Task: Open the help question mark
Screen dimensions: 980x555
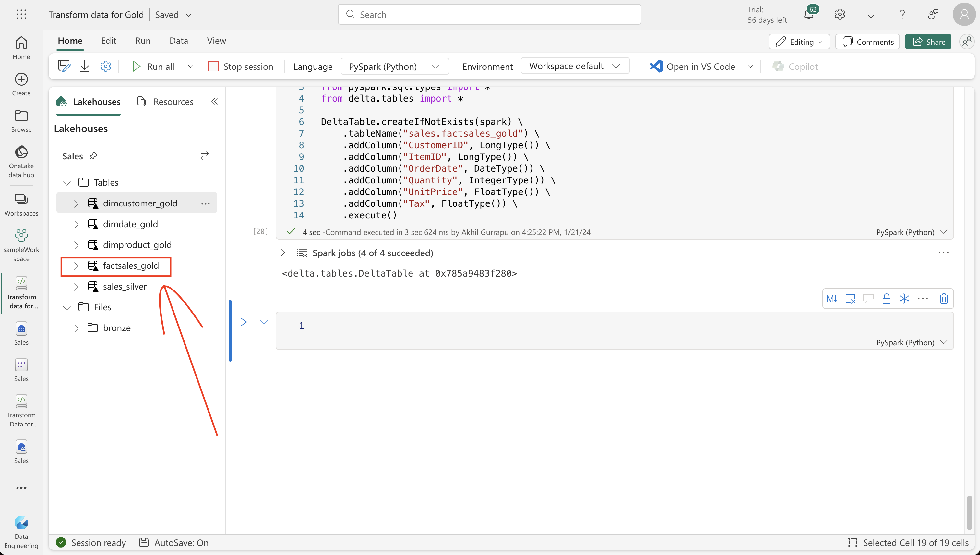Action: 902,15
